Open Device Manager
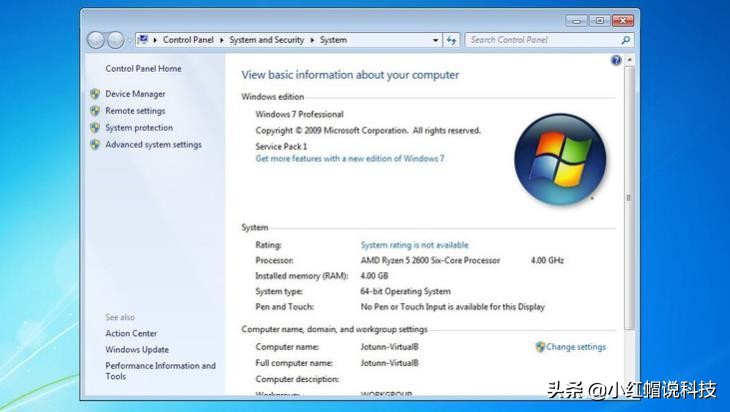The image size is (730, 412). click(135, 94)
